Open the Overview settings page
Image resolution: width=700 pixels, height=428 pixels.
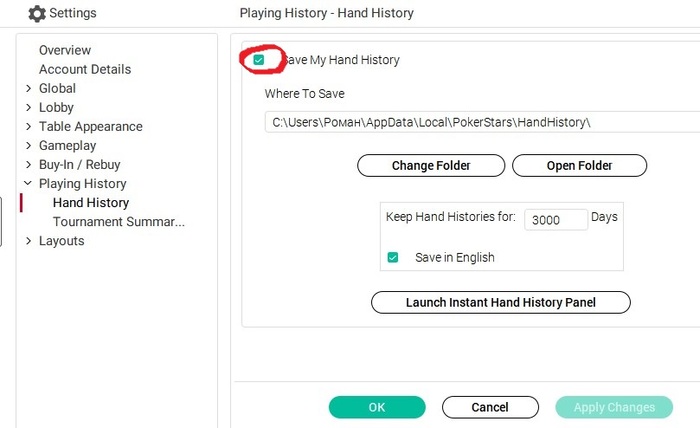pyautogui.click(x=65, y=50)
